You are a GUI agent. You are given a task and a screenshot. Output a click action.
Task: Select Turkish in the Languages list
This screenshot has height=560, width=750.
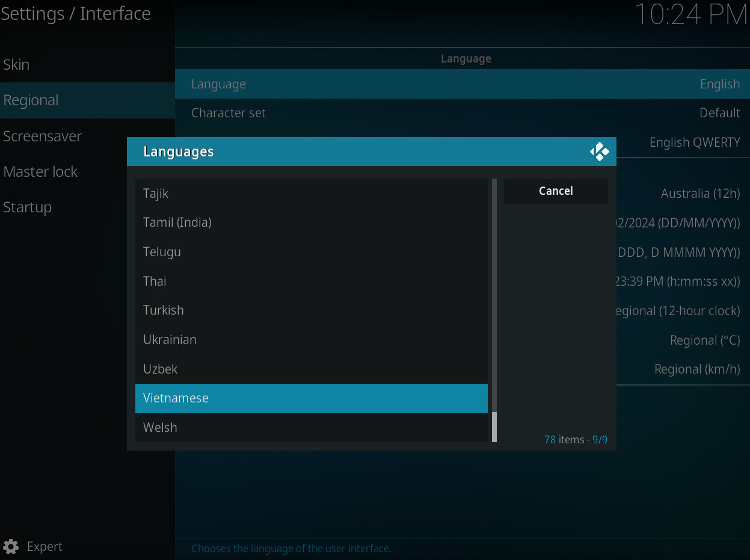(311, 310)
